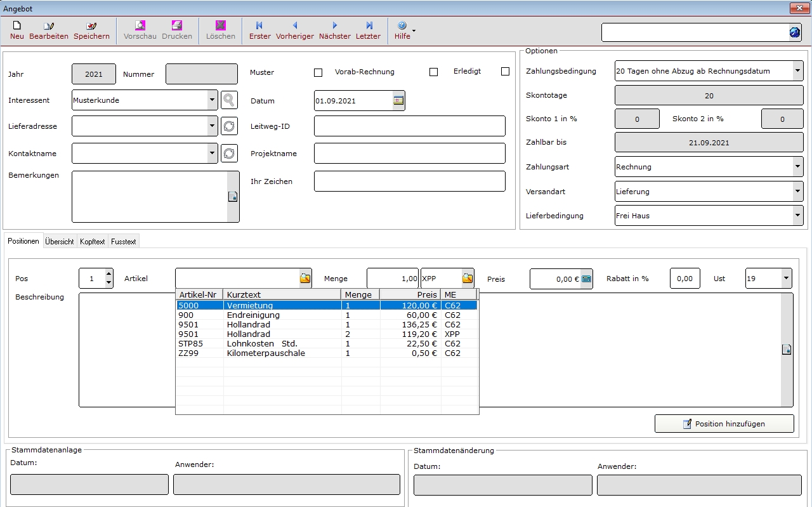The width and height of the screenshot is (812, 507).
Task: Click the calculator icon in Preis field
Action: click(586, 279)
